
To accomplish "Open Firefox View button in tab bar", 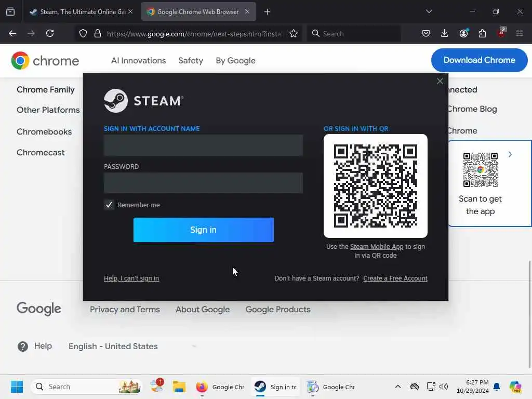I will 10,12.
